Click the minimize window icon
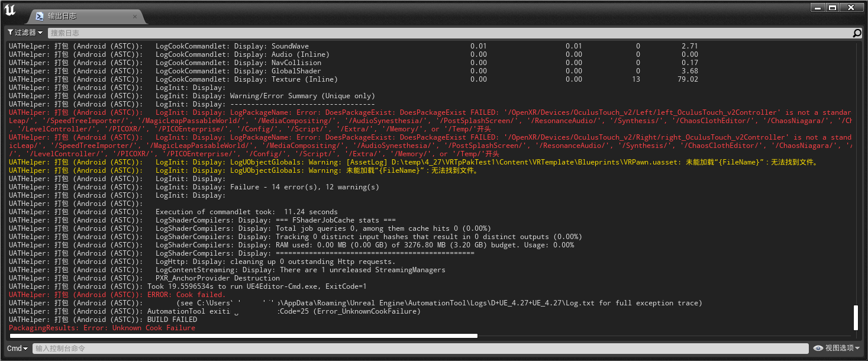The image size is (868, 361). click(818, 7)
